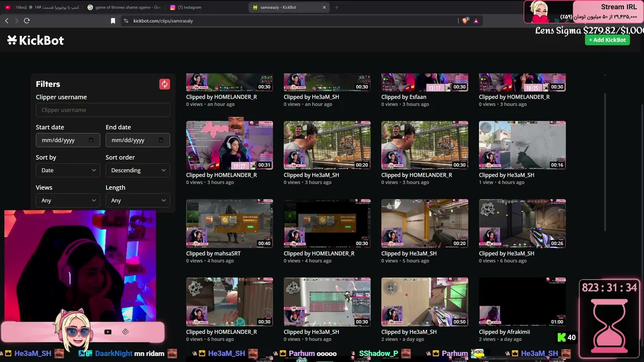
Task: Switch to the game of thrones Google tab
Action: pyautogui.click(x=124, y=7)
